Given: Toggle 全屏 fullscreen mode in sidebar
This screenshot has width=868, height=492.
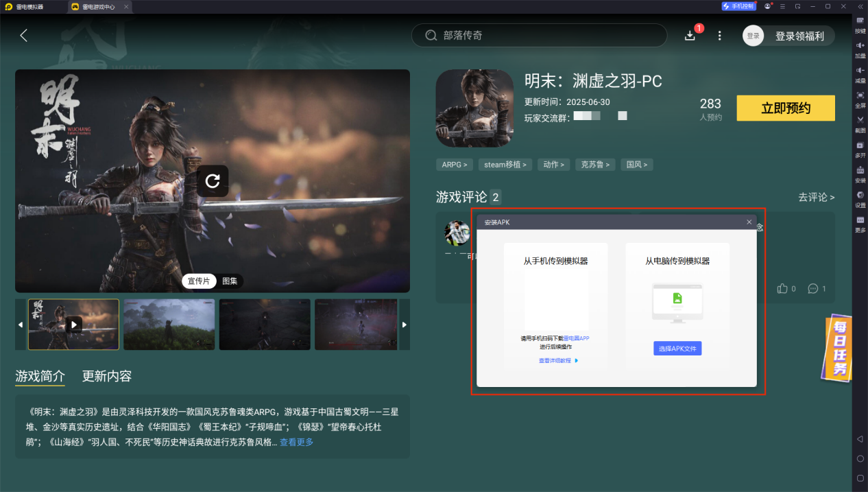Looking at the screenshot, I should [x=860, y=99].
